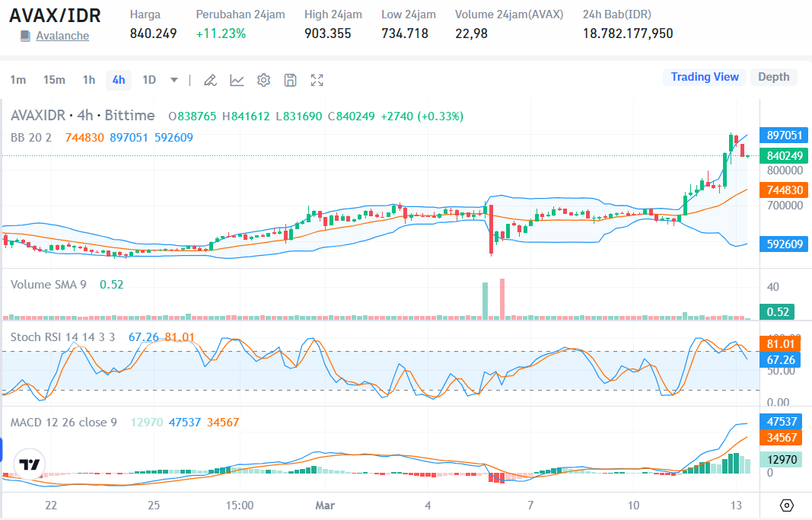Click the 67.26 Stoch RSI axis tag
Screen dimensions: 812x520
click(780, 359)
